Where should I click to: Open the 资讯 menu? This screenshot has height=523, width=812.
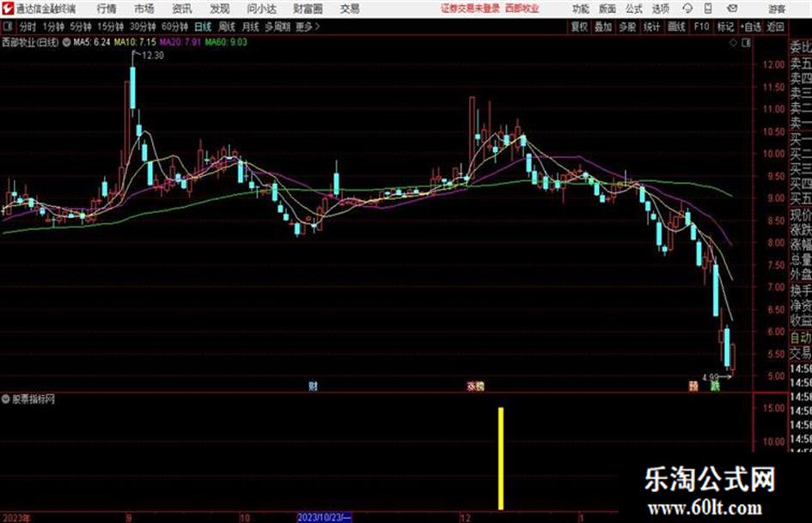click(182, 9)
